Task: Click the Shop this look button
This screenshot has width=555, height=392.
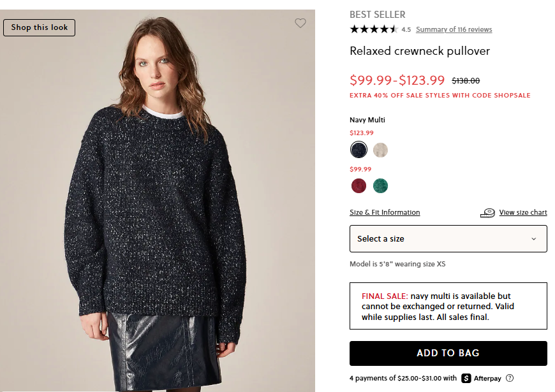Action: (x=40, y=27)
